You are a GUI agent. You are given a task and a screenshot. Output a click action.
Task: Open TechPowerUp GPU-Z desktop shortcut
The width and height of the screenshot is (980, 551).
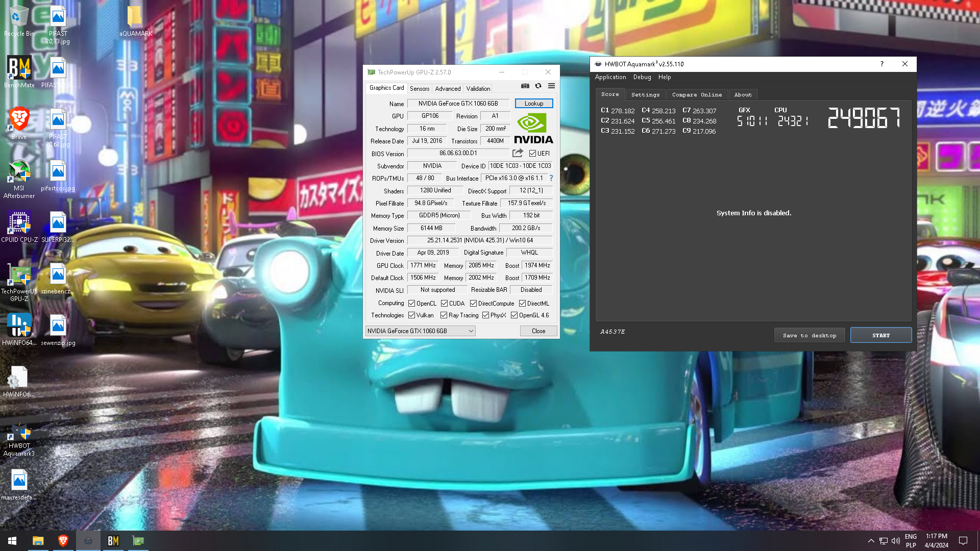[x=19, y=283]
